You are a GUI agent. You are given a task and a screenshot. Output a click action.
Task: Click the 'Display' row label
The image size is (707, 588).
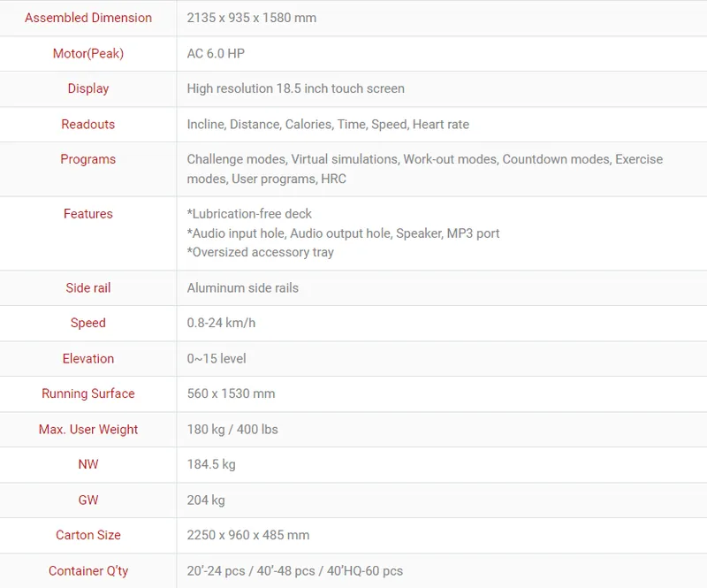pyautogui.click(x=88, y=88)
